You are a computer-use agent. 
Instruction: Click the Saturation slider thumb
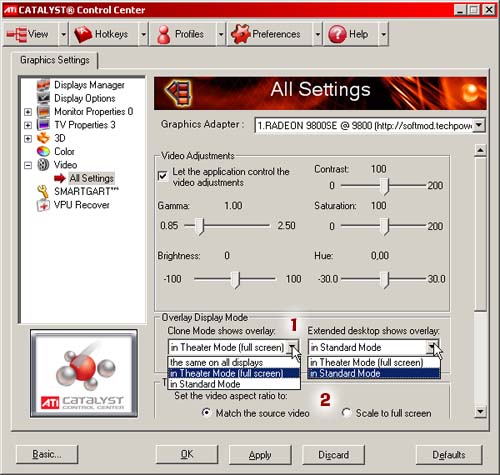click(385, 227)
